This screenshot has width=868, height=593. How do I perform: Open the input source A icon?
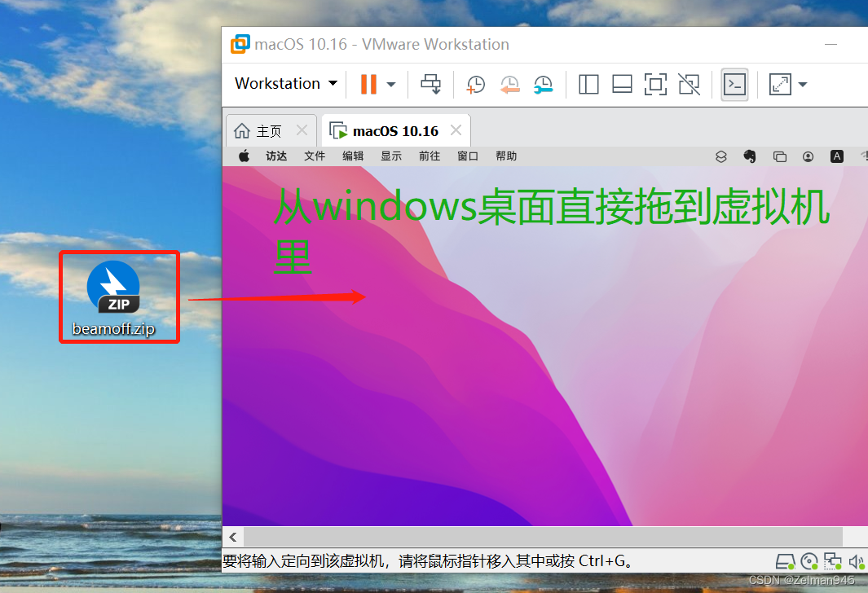(x=837, y=156)
